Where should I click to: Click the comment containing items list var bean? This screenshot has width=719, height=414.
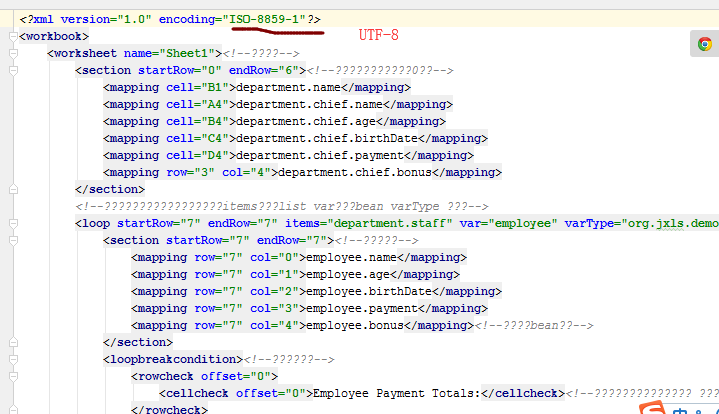282,206
